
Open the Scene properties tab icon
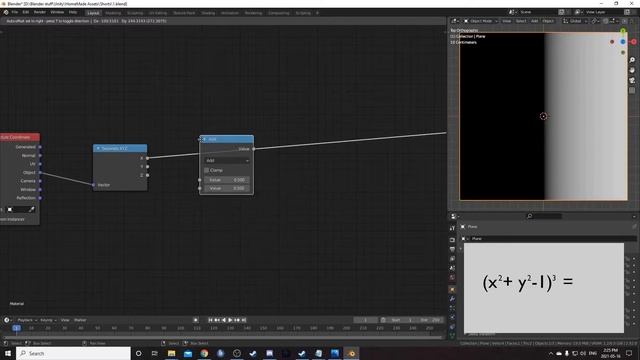(x=452, y=268)
